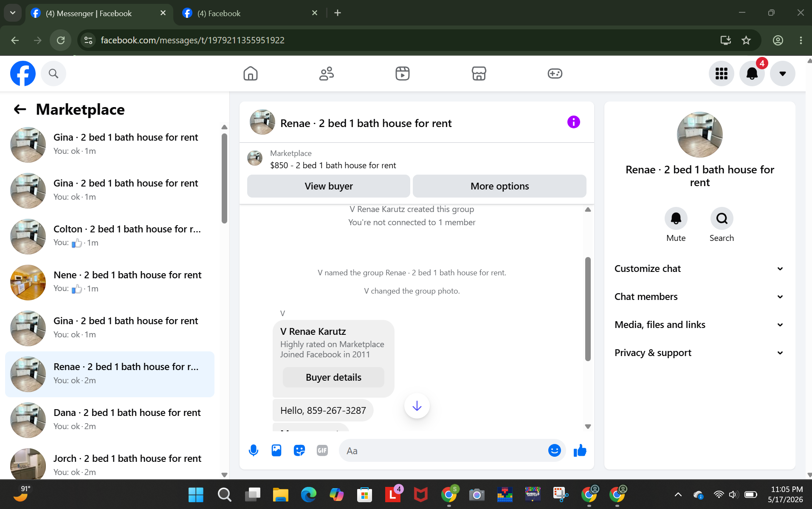Open the Facebook search icon
812x509 pixels.
tap(54, 74)
